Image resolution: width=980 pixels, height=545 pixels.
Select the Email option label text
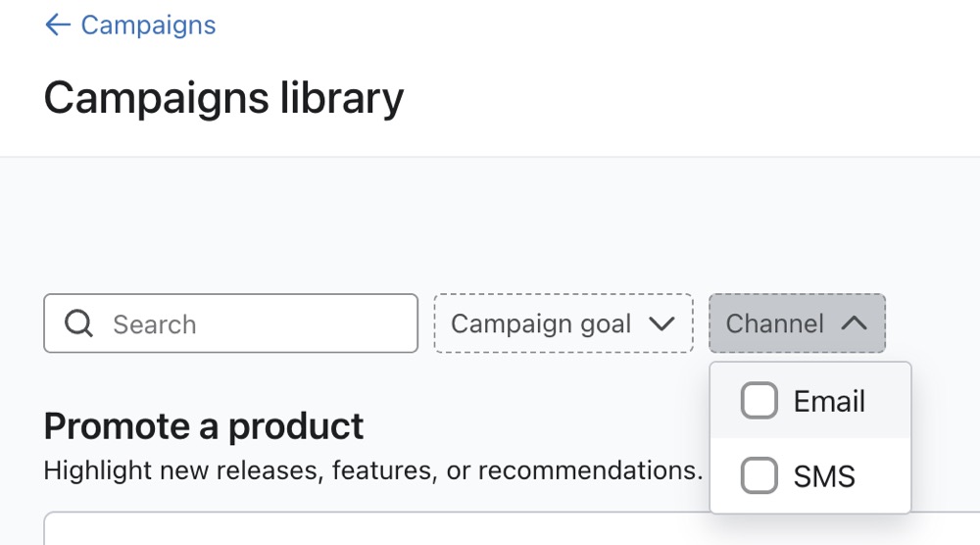pos(829,401)
